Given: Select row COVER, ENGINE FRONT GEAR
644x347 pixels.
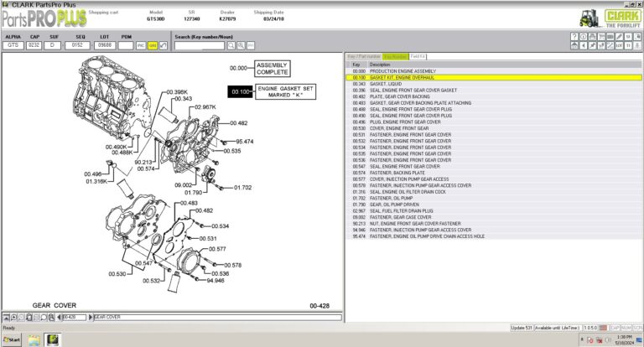Looking at the screenshot, I should (493, 128).
